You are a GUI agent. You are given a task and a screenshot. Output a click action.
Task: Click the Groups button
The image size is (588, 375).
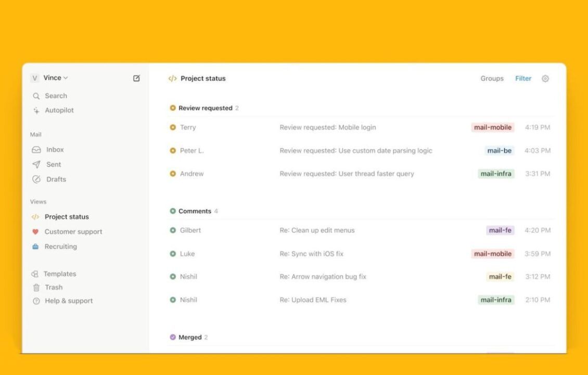(492, 79)
